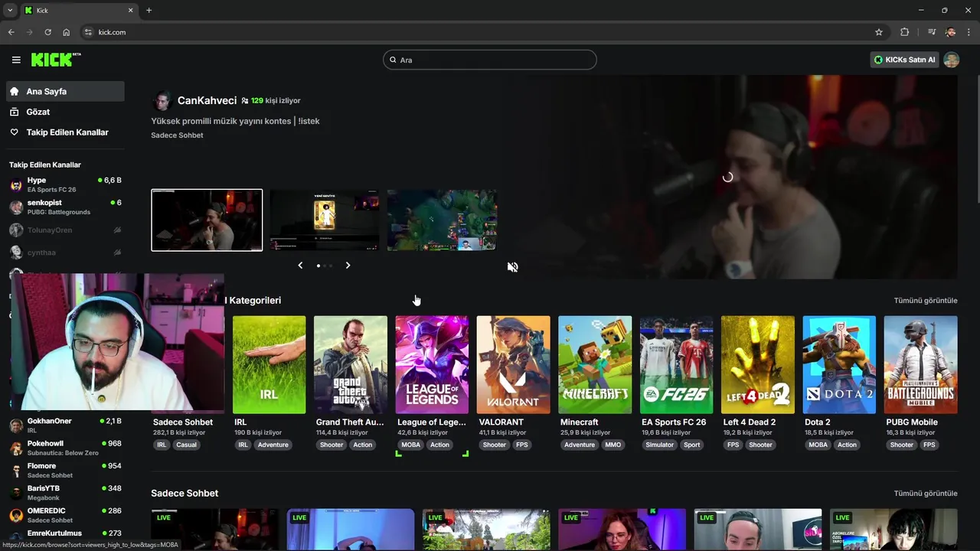This screenshot has width=980, height=551.
Task: Open GokhanOner channel in sidebar
Action: point(64,425)
